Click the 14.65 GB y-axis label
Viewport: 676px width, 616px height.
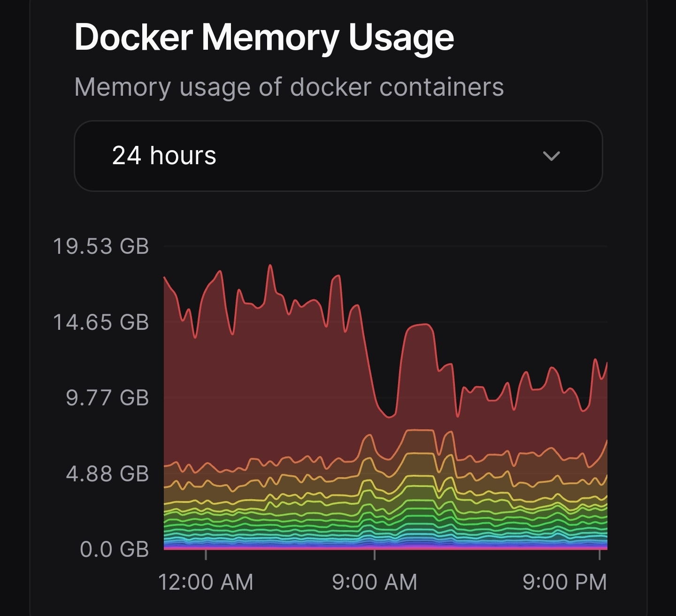tap(101, 322)
